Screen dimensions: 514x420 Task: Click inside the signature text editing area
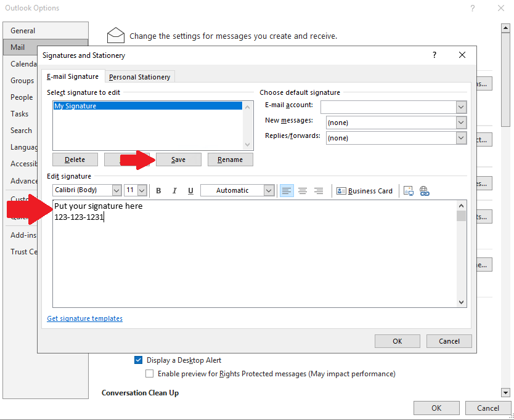coord(255,254)
